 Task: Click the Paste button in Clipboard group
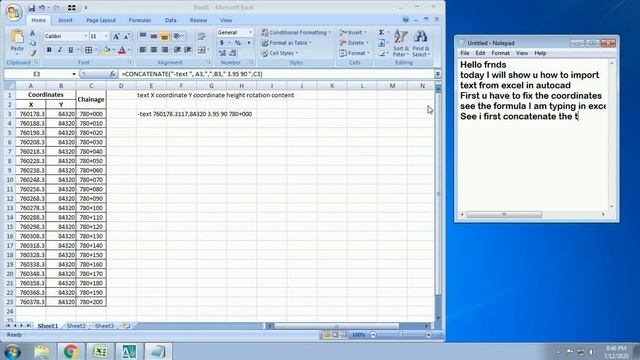click(17, 42)
